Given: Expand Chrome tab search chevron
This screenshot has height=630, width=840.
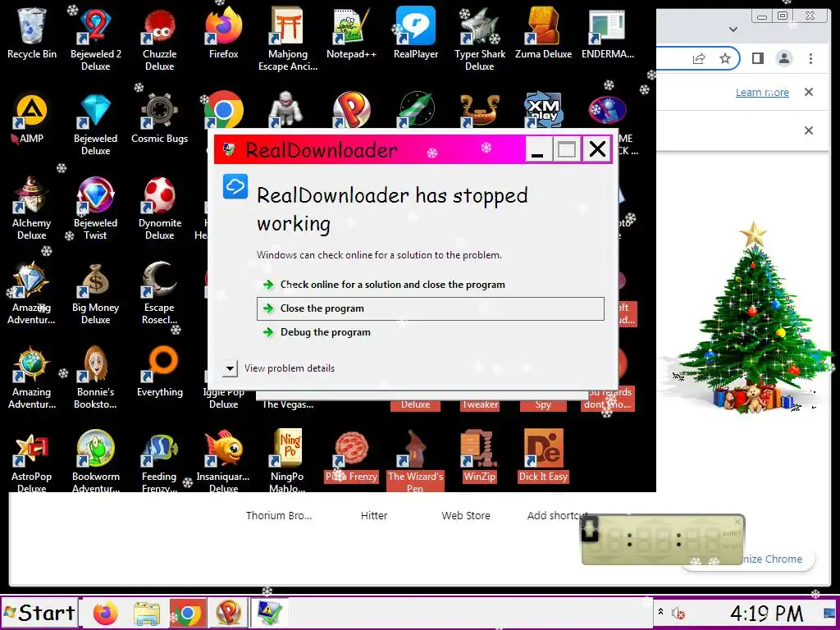Looking at the screenshot, I should click(733, 30).
